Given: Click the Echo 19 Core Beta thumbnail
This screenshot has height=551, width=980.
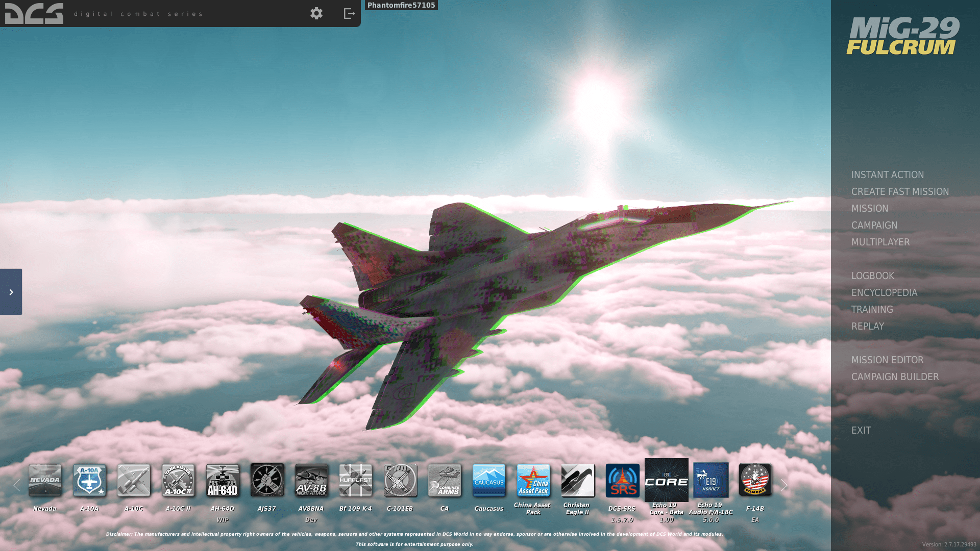Looking at the screenshot, I should pos(666,480).
